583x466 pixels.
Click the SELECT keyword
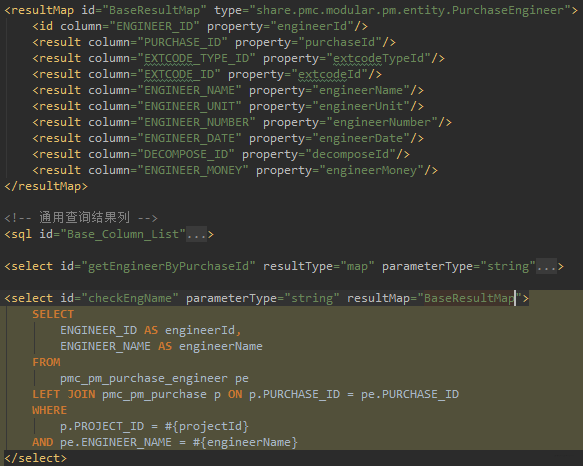[x=53, y=314]
